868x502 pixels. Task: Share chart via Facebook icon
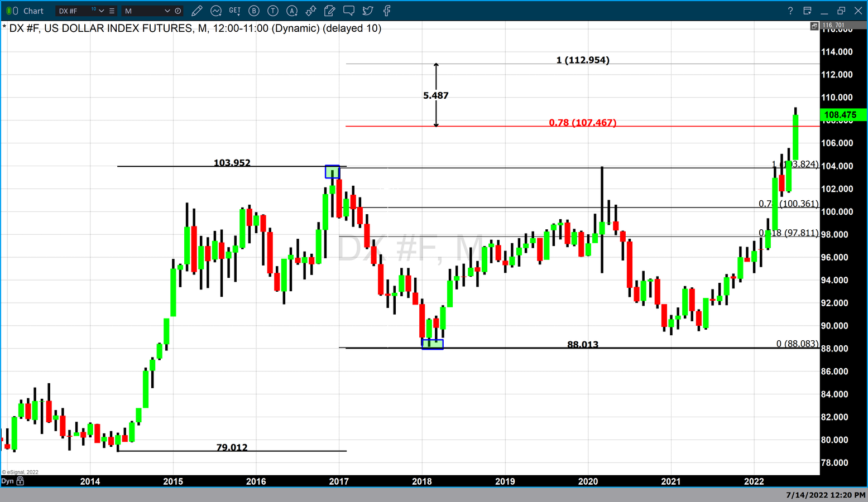[x=387, y=11]
